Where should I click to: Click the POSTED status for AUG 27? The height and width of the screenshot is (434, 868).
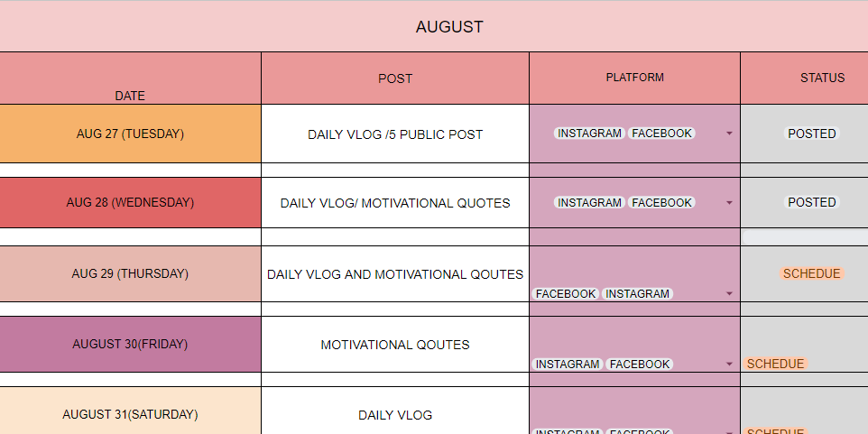pyautogui.click(x=811, y=134)
